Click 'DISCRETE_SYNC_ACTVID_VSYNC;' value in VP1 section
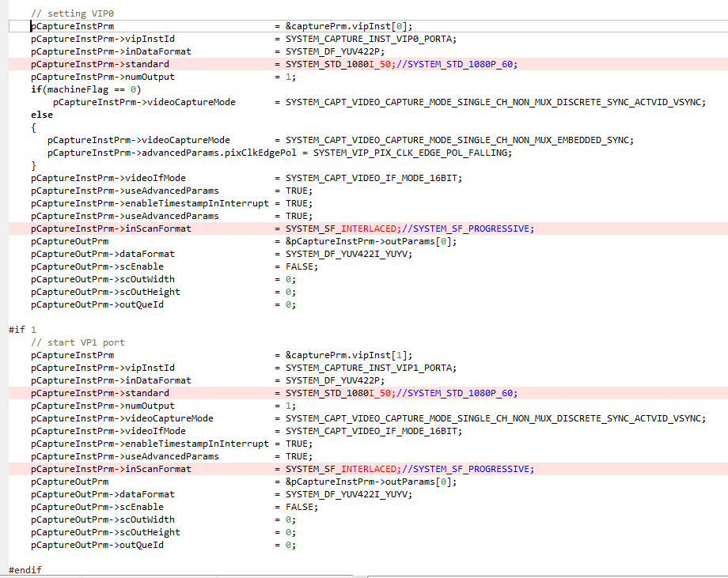The height and width of the screenshot is (578, 728). coord(631,418)
